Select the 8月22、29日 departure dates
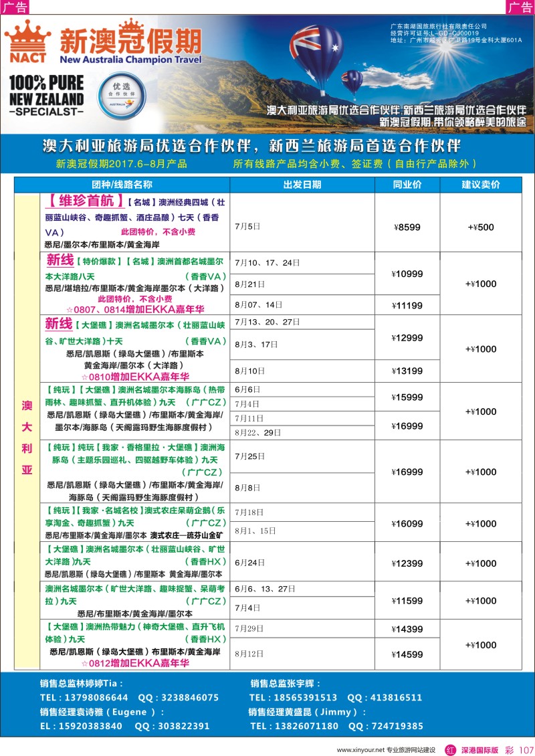The width and height of the screenshot is (535, 756). [258, 432]
